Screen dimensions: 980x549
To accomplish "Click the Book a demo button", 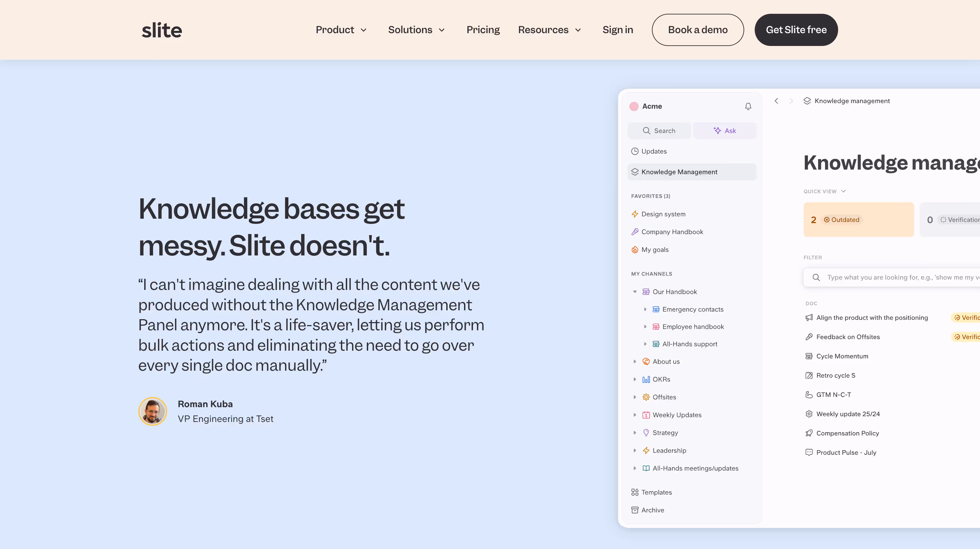I will pos(697,30).
